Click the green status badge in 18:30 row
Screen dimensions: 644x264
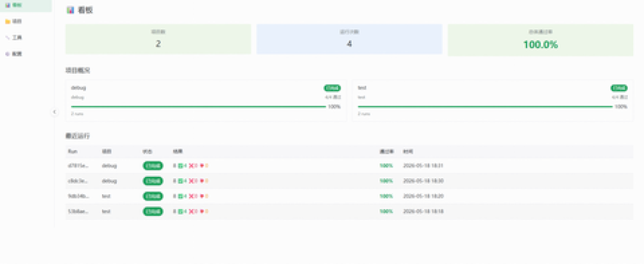coord(153,181)
